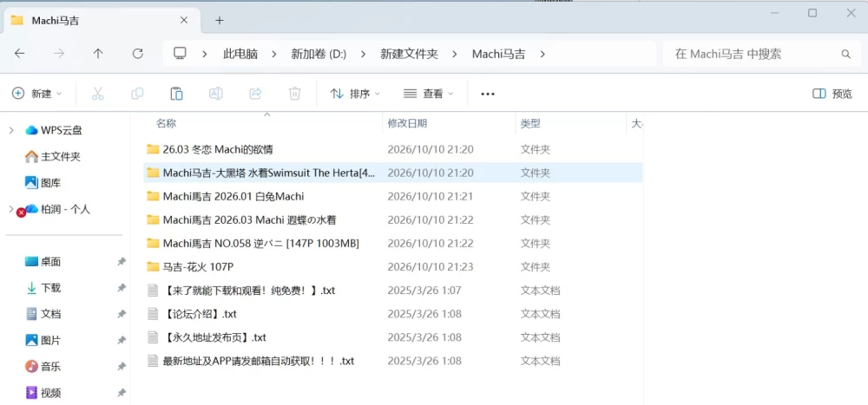The image size is (868, 405).
Task: Go up one folder with Up arrow
Action: pyautogui.click(x=98, y=54)
